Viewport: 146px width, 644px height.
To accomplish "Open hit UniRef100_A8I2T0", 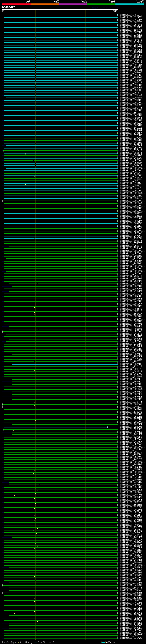I will coord(131,15).
